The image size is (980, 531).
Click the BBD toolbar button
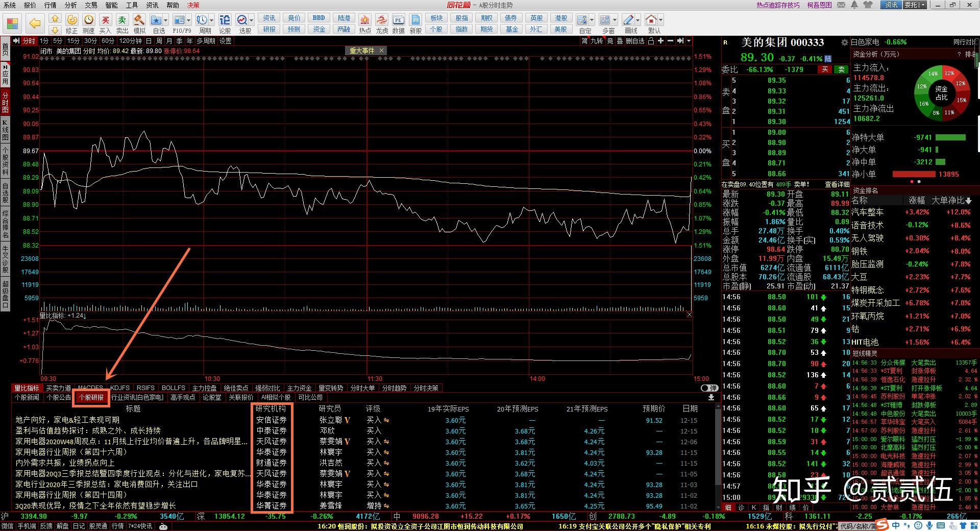pyautogui.click(x=319, y=18)
